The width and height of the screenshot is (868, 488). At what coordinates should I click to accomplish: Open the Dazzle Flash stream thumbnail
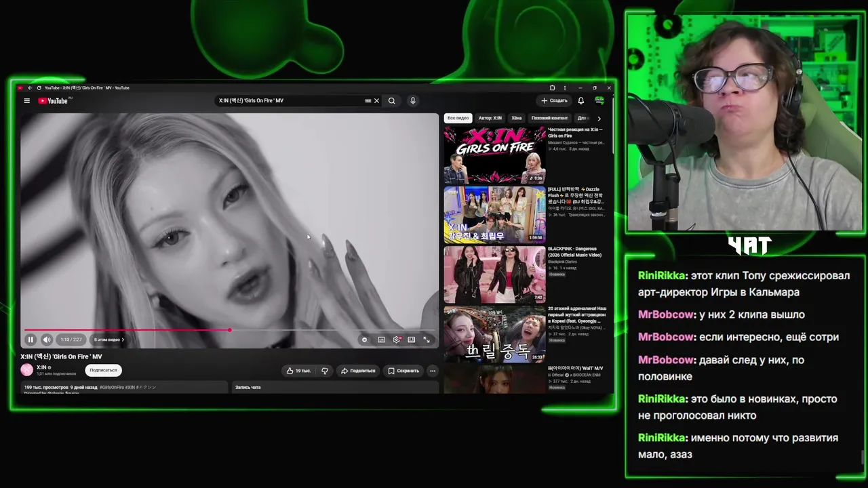pos(495,215)
